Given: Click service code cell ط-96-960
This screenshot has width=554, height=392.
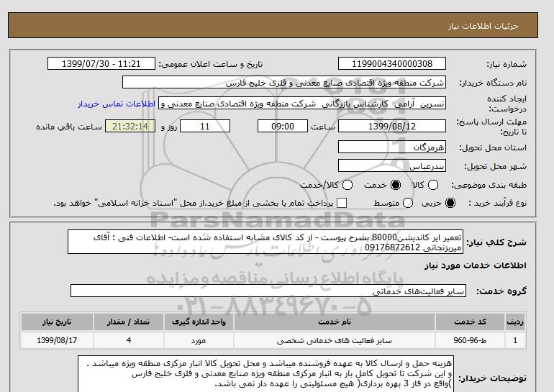Looking at the screenshot, I should pyautogui.click(x=470, y=340).
